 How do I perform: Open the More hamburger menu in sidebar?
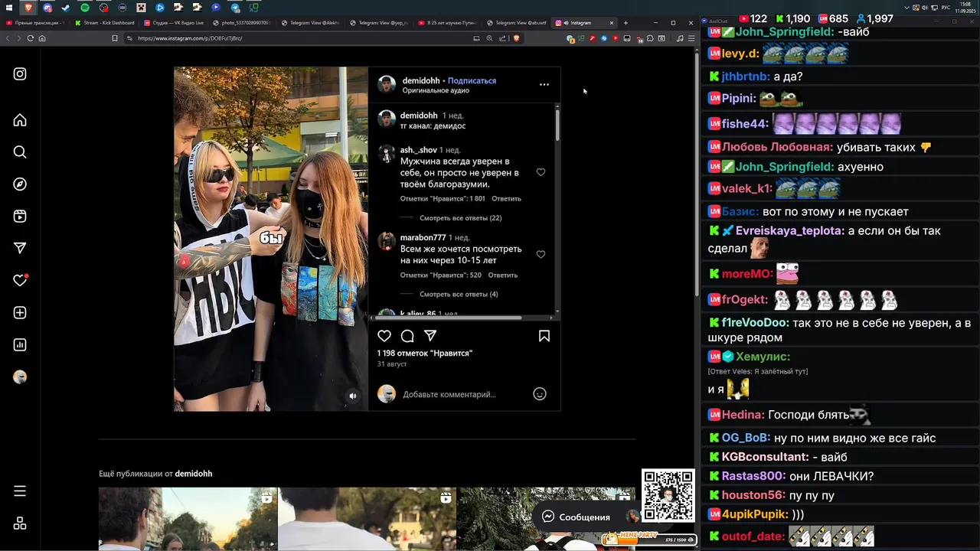pyautogui.click(x=20, y=491)
